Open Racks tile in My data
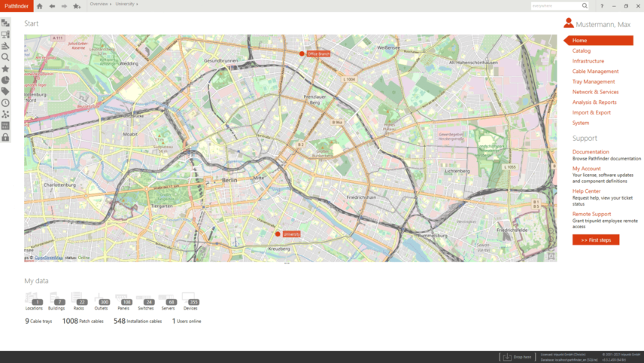This screenshot has height=363, width=644. point(78,301)
